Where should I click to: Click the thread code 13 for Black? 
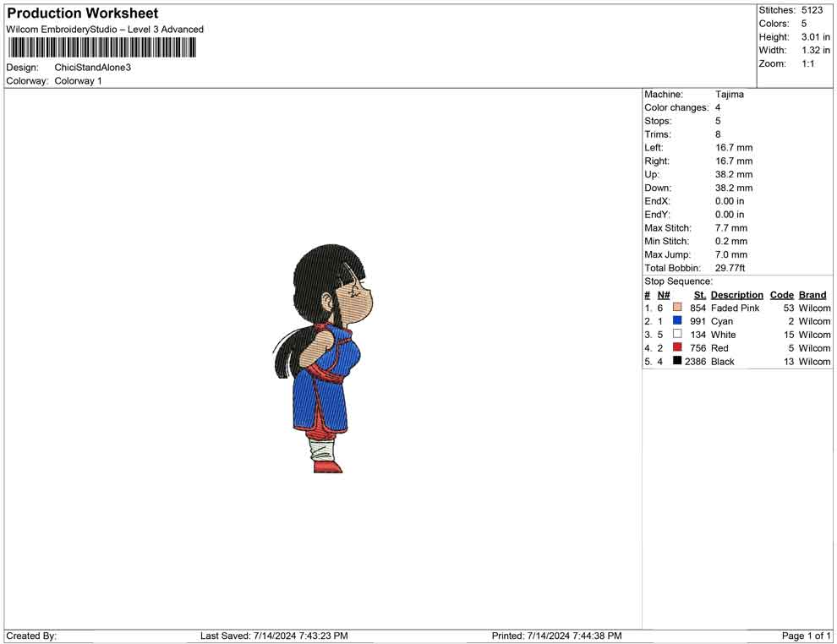click(789, 361)
